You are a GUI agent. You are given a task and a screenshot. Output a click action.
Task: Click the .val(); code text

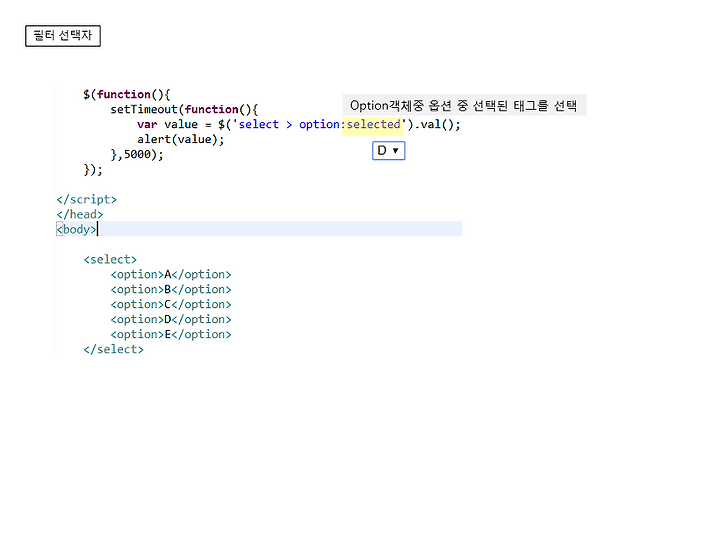[438, 124]
